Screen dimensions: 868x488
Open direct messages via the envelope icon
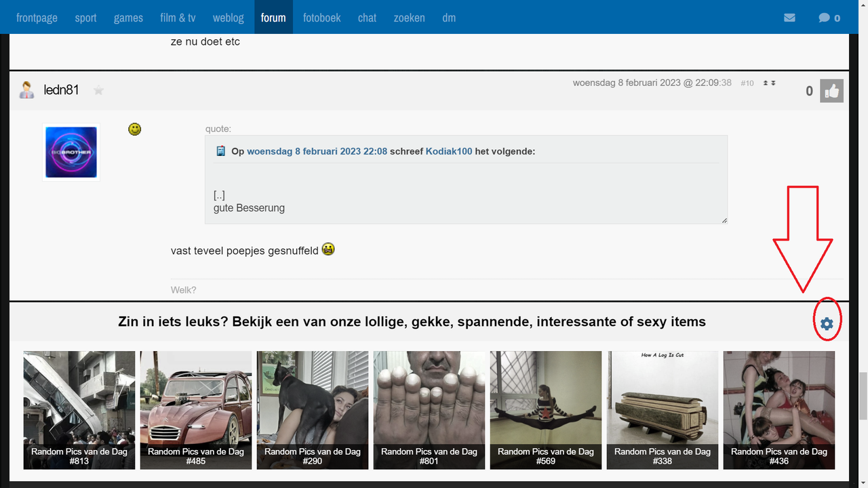[x=789, y=18]
